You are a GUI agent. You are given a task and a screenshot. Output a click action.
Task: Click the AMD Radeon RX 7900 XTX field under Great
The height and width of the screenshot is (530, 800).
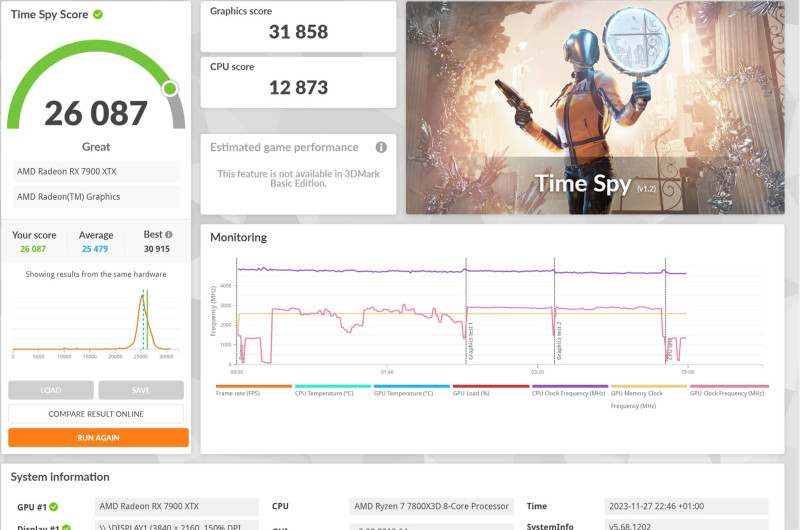(x=96, y=171)
